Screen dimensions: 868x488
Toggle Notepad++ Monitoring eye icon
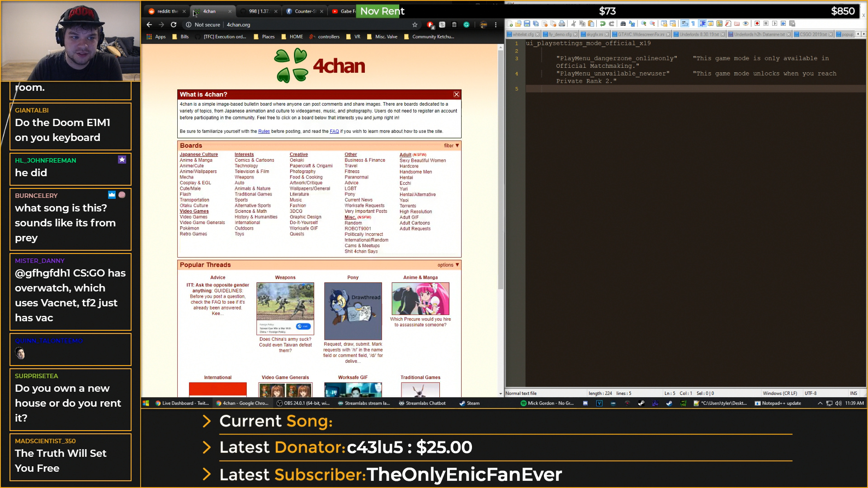point(746,24)
